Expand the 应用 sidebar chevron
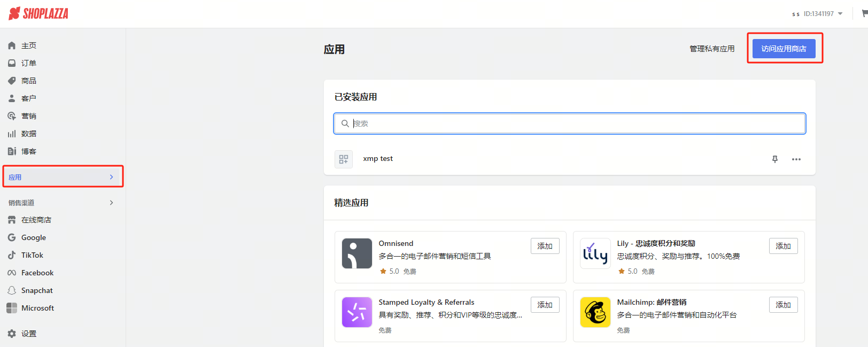 click(111, 177)
